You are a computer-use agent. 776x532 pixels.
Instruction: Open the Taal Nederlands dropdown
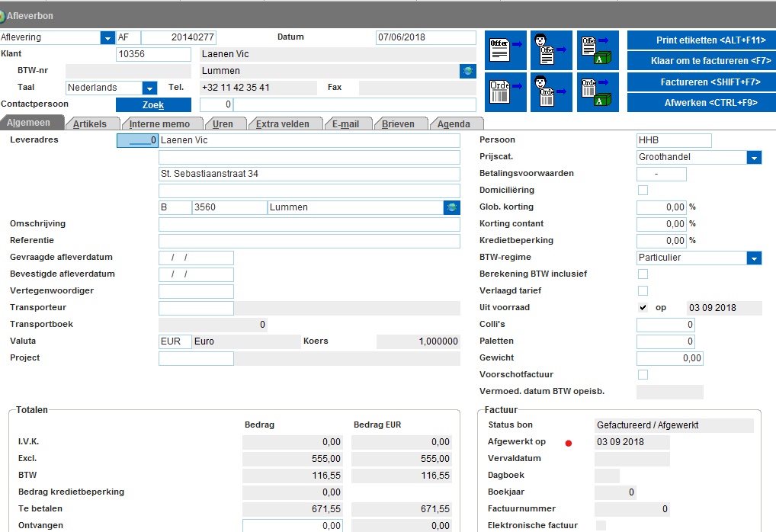[149, 88]
